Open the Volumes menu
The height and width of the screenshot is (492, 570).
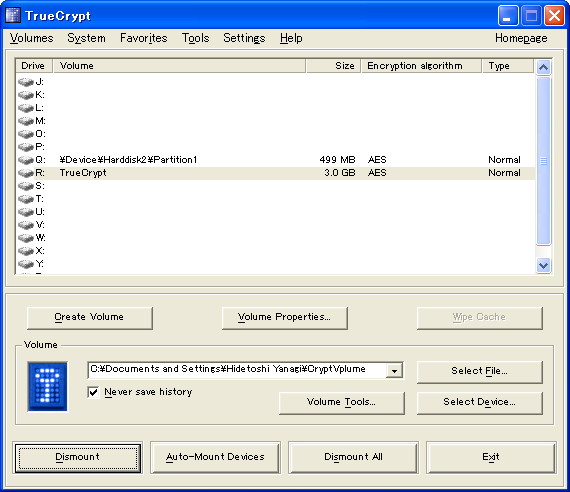(32, 38)
